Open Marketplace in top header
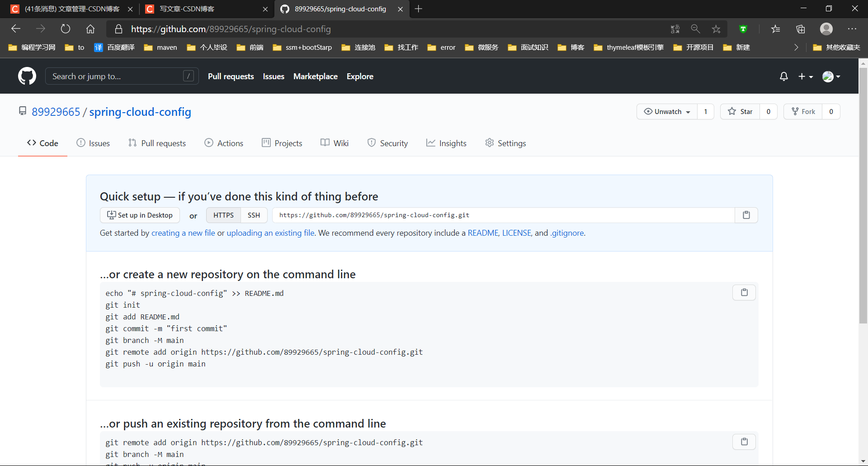Image resolution: width=868 pixels, height=466 pixels. click(x=316, y=76)
